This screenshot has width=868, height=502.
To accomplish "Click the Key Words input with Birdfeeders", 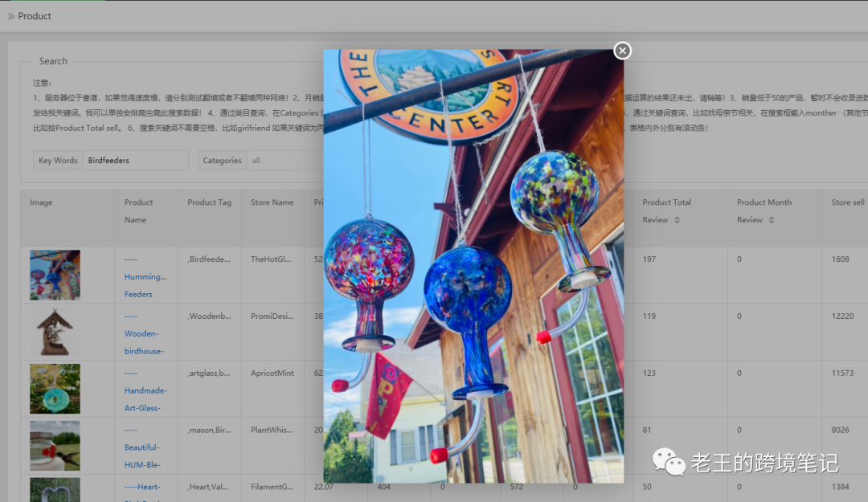I will (x=136, y=161).
